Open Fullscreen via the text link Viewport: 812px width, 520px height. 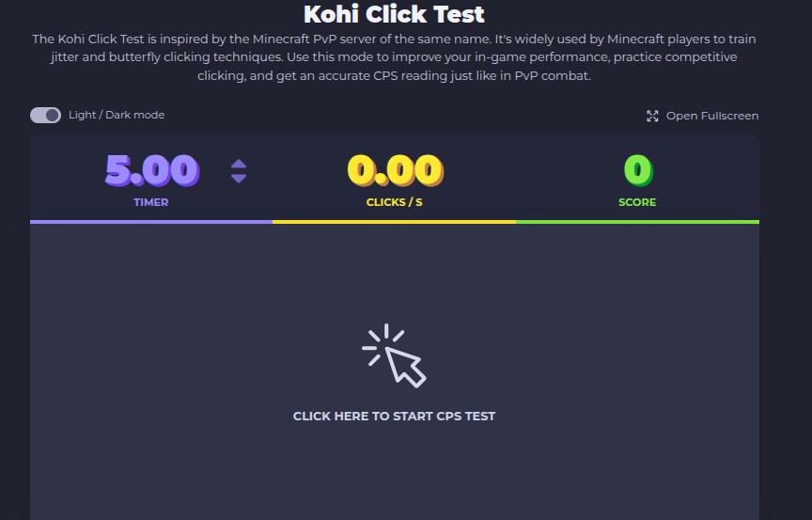(712, 116)
